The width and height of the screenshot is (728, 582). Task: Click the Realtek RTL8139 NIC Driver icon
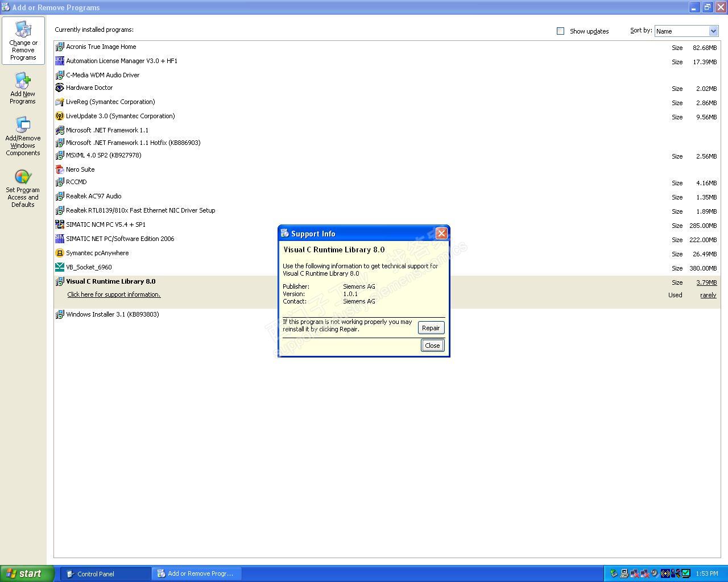click(60, 210)
